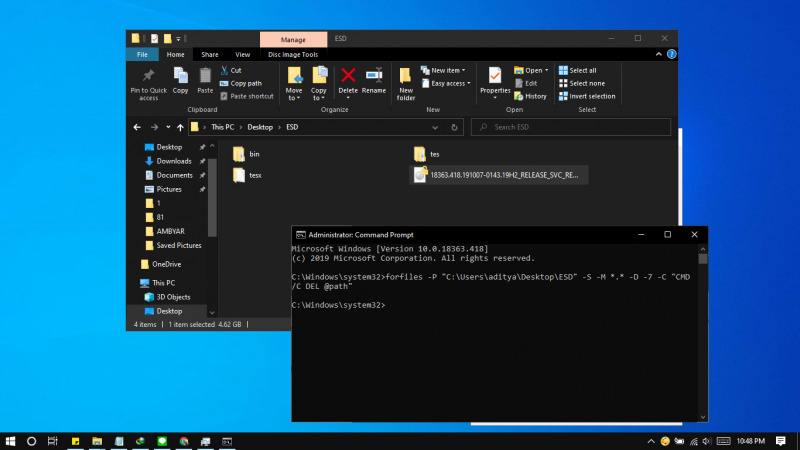This screenshot has width=800, height=450.
Task: Click Select none
Action: [582, 83]
